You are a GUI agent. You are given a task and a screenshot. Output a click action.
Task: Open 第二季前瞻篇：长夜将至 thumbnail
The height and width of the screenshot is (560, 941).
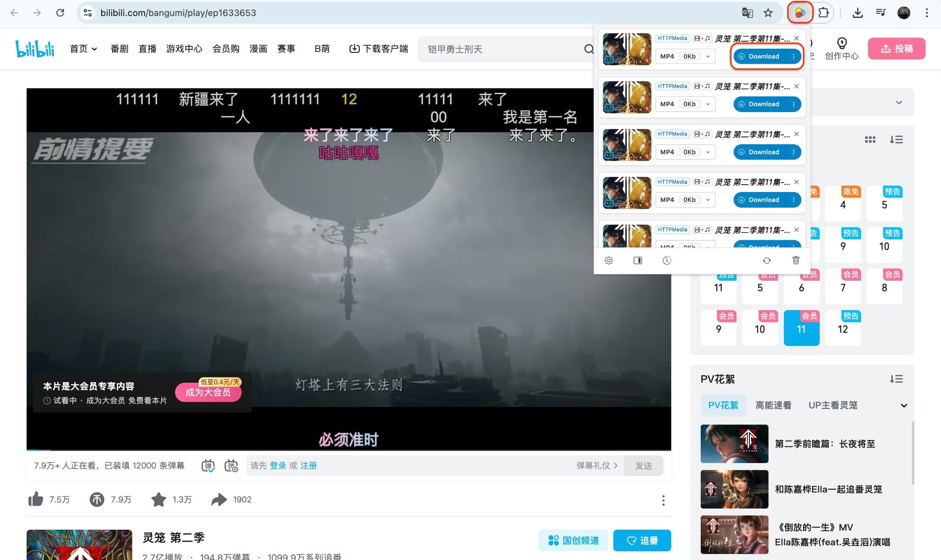tap(734, 444)
